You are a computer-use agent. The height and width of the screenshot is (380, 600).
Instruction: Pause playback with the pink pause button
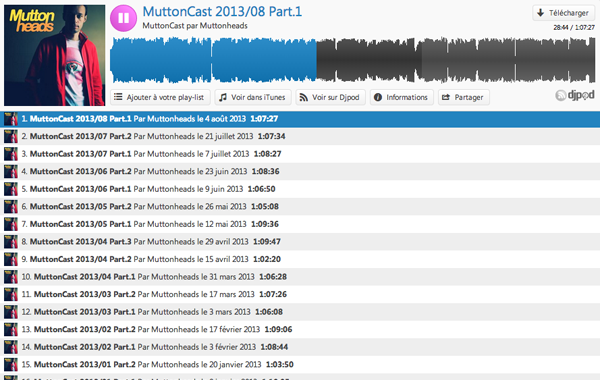point(123,18)
